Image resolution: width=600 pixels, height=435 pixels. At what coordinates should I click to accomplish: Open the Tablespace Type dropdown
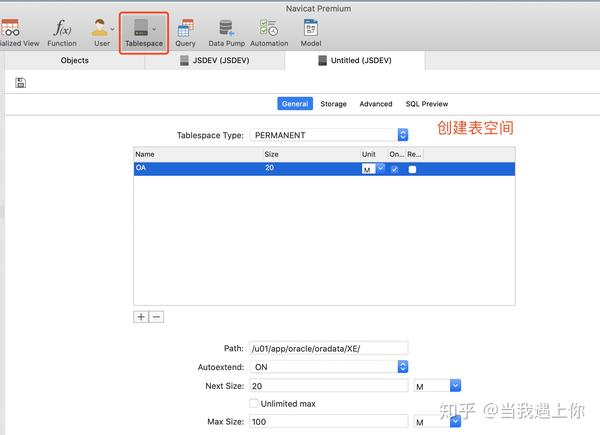click(329, 135)
